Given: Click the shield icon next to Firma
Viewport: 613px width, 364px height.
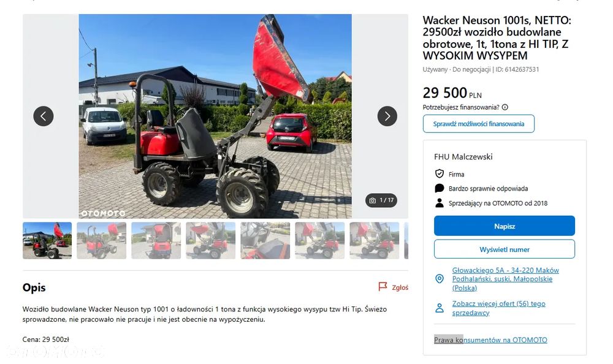Looking at the screenshot, I should pos(440,173).
